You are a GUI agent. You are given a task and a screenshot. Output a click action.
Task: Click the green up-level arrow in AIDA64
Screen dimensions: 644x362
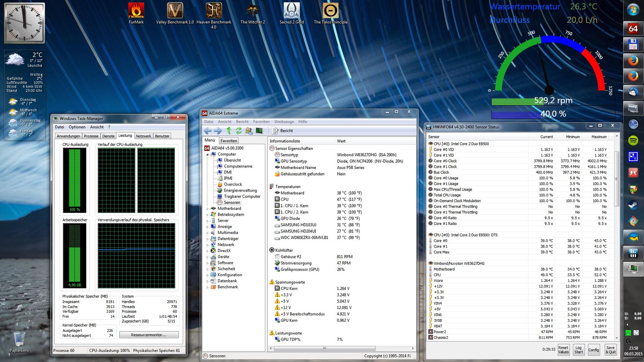[229, 131]
